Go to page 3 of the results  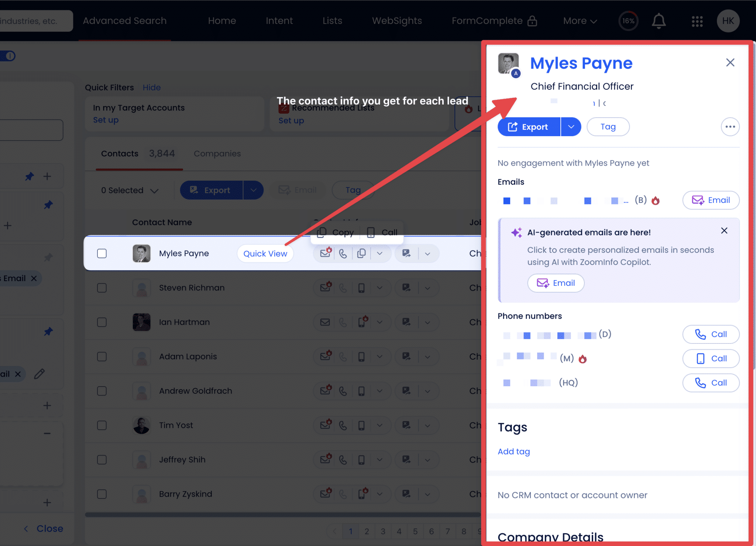click(x=383, y=531)
